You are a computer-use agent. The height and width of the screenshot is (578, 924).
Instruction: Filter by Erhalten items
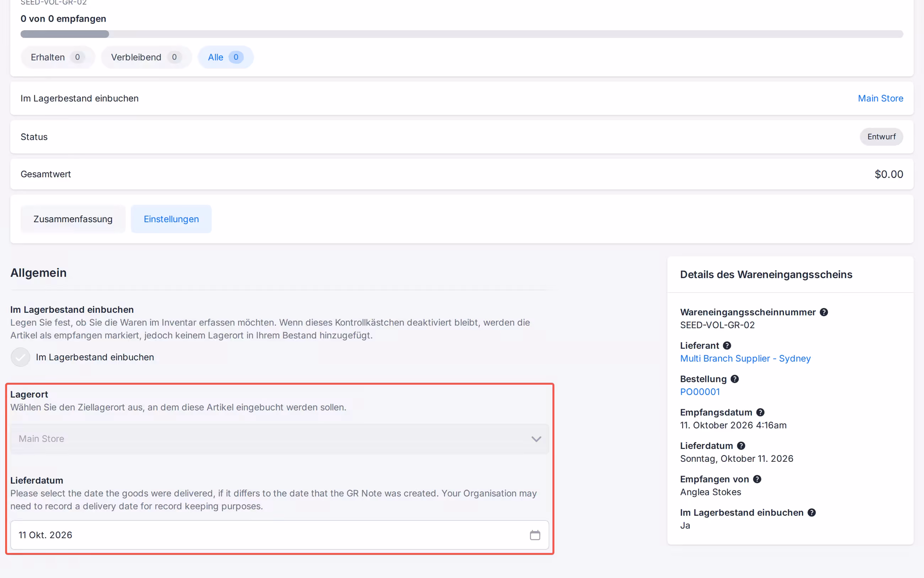point(58,57)
